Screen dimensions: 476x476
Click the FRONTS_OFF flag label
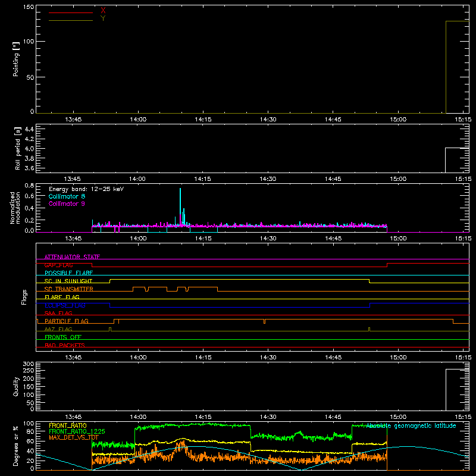coord(63,337)
